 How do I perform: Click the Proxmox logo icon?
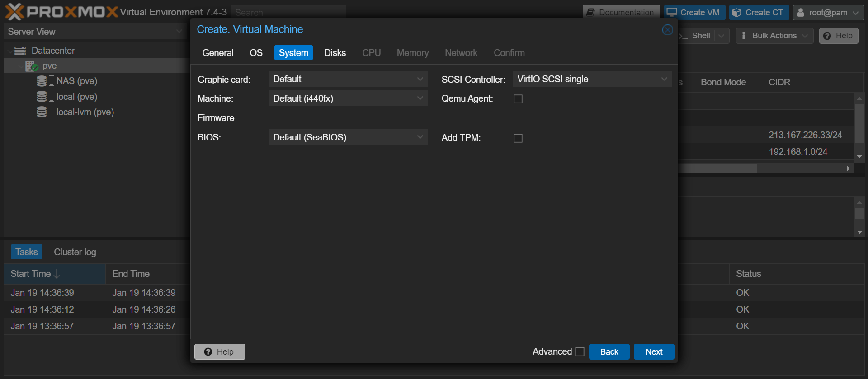pyautogui.click(x=14, y=12)
